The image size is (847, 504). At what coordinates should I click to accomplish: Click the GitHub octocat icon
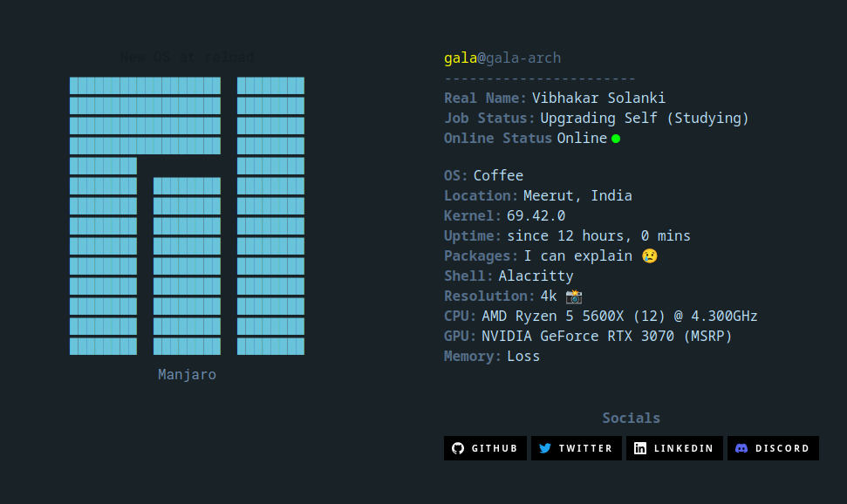[458, 448]
